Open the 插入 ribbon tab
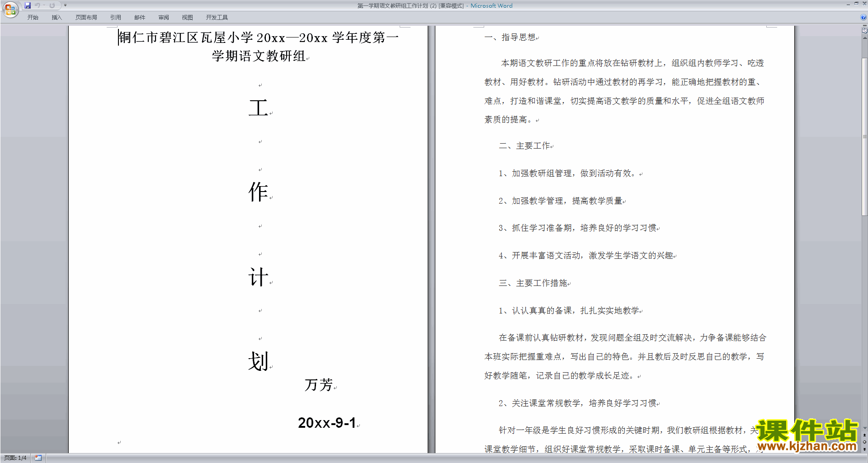The image size is (868, 463). (57, 18)
